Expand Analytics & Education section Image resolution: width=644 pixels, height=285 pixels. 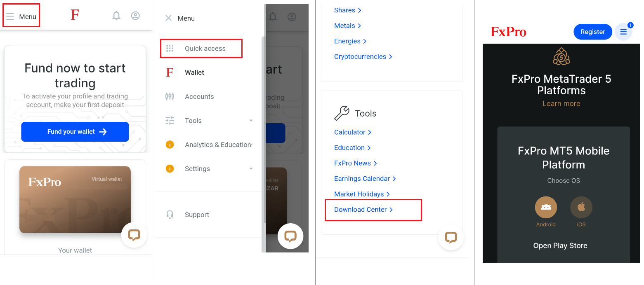208,145
